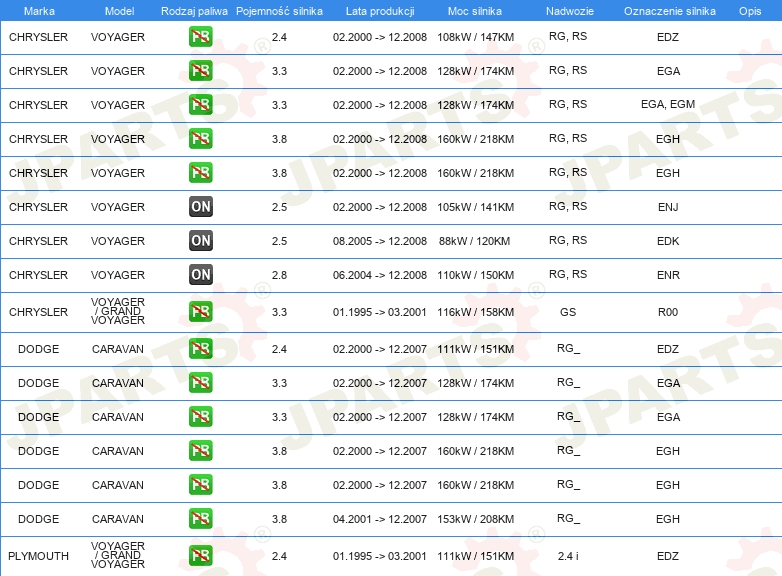Select the GS body type cell
Screen dimensions: 782x576
(568, 312)
